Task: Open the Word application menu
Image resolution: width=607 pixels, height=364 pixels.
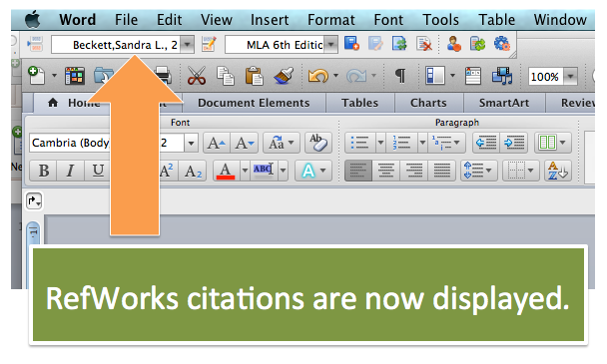Action: (x=78, y=20)
